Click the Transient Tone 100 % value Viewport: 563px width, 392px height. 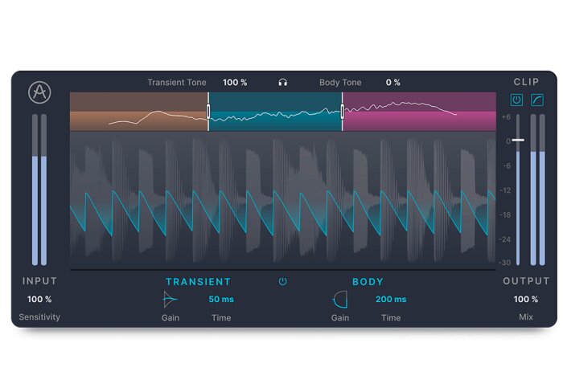click(235, 83)
